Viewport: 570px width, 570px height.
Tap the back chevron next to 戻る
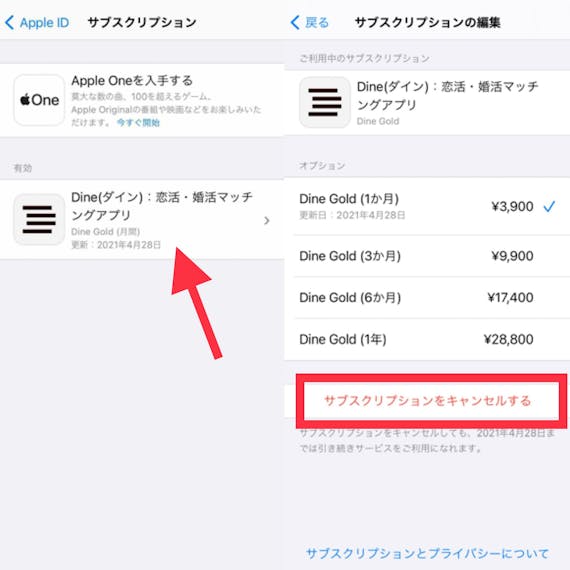coord(295,23)
